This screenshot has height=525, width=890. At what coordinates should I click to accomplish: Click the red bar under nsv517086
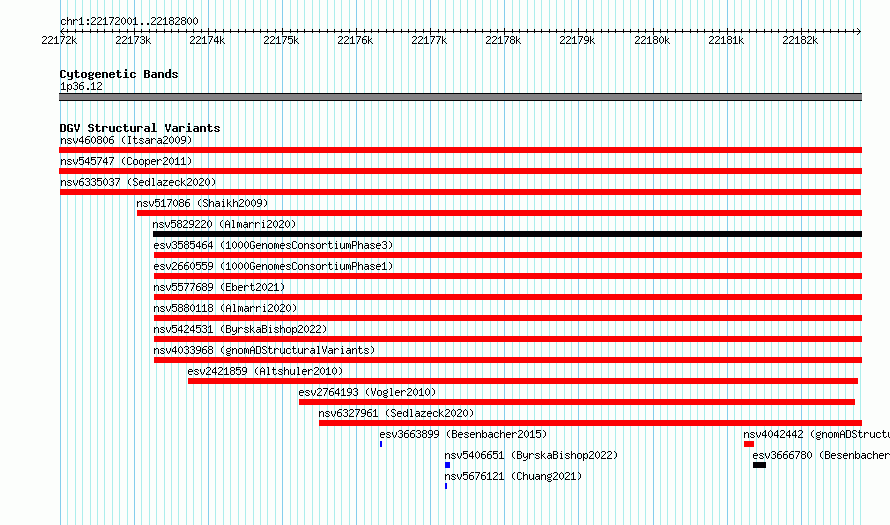pyautogui.click(x=499, y=213)
